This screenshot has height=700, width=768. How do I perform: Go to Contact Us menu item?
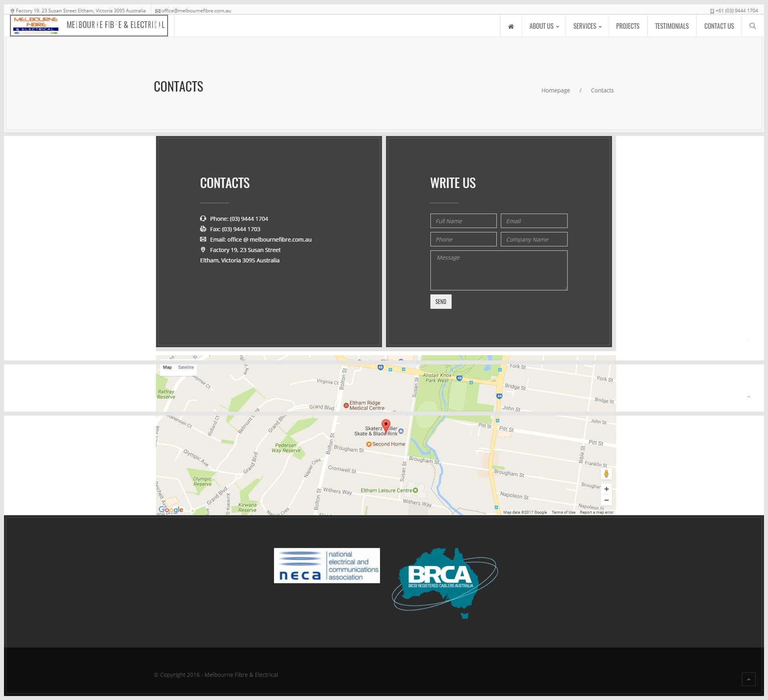coord(719,26)
